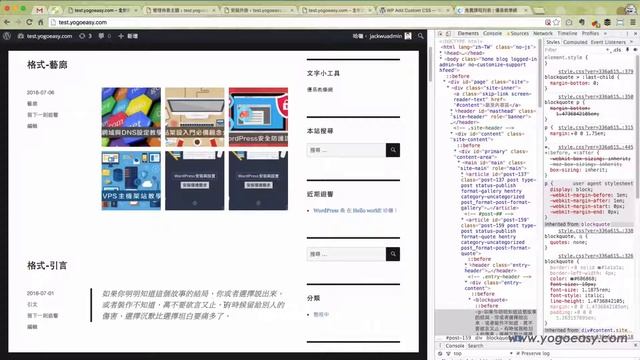Click the WordPress security shield gallery thumbnail
The image size is (640, 360).
[x=258, y=117]
